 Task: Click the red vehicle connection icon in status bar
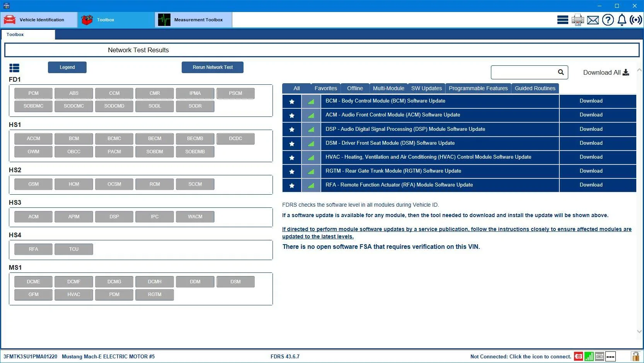[x=578, y=356]
